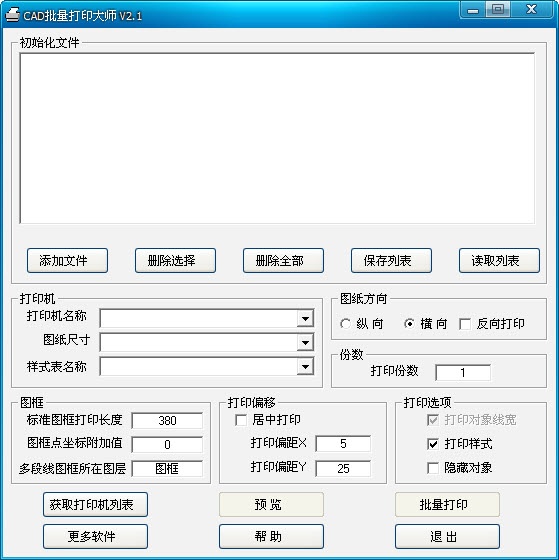Screen dimensions: 559x560
Task: Click the 删除选择 button
Action: point(175,261)
